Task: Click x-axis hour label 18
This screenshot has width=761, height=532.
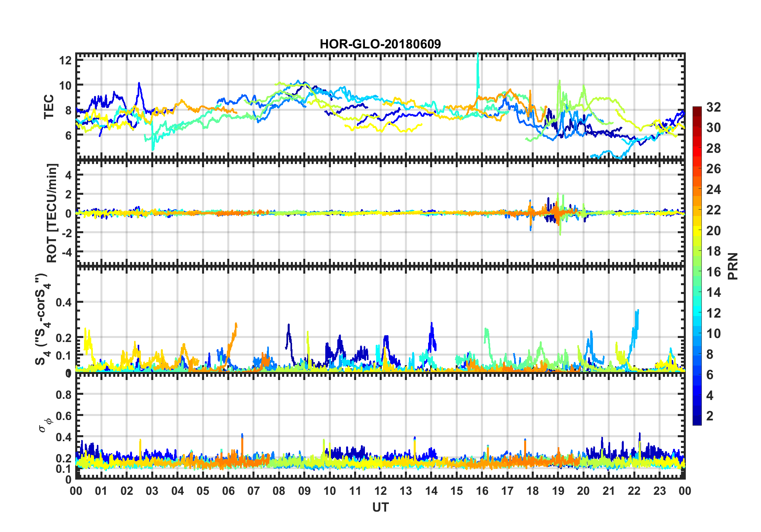Action: 533,491
